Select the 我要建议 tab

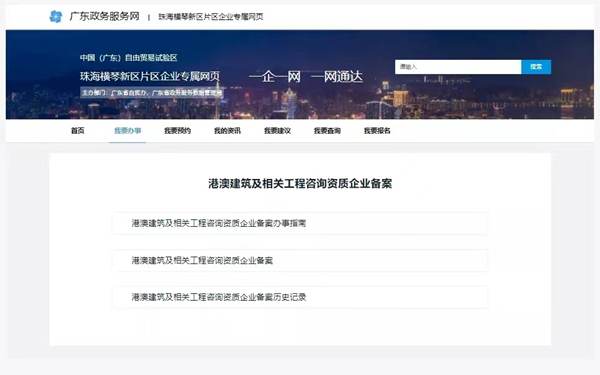pos(277,131)
